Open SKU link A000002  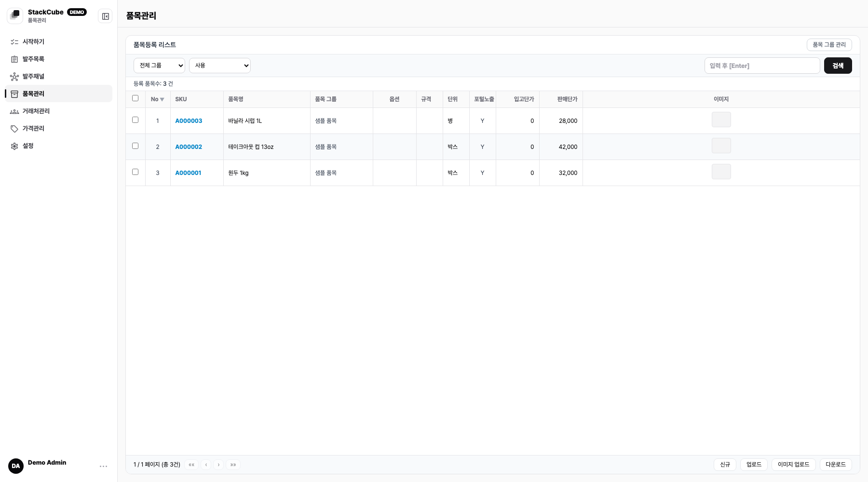coord(189,147)
